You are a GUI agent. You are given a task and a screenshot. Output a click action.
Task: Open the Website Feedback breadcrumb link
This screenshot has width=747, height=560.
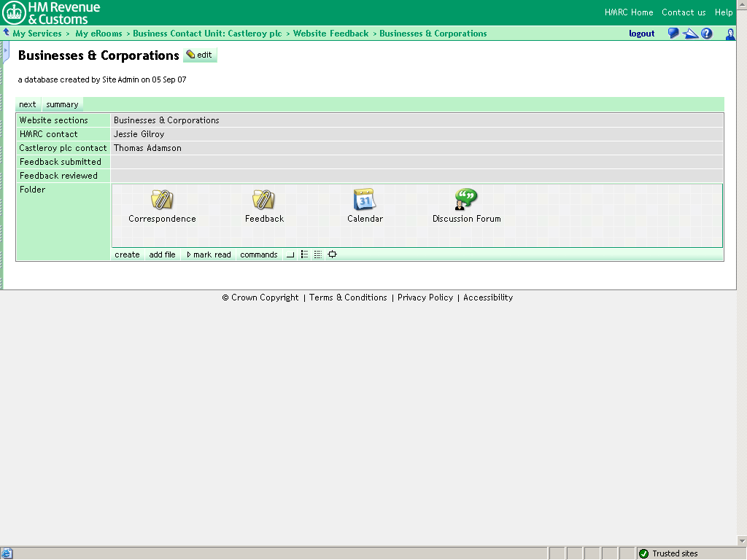(x=330, y=34)
